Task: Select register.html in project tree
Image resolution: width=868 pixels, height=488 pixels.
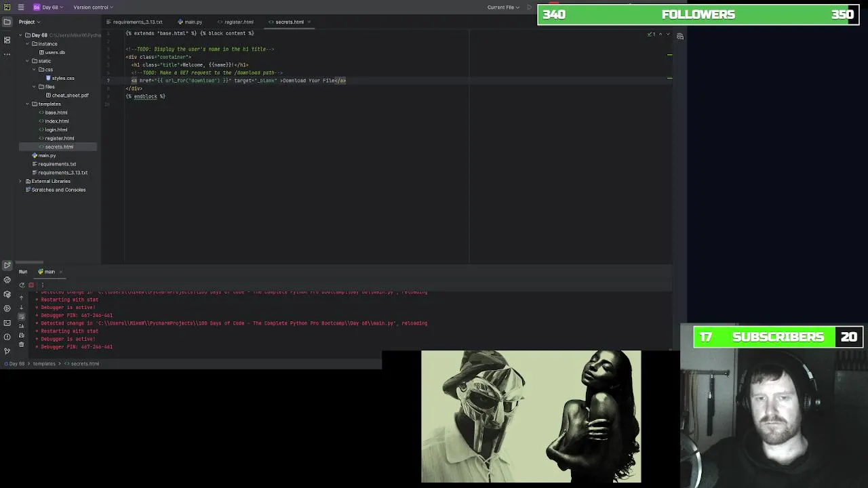Action: point(56,138)
